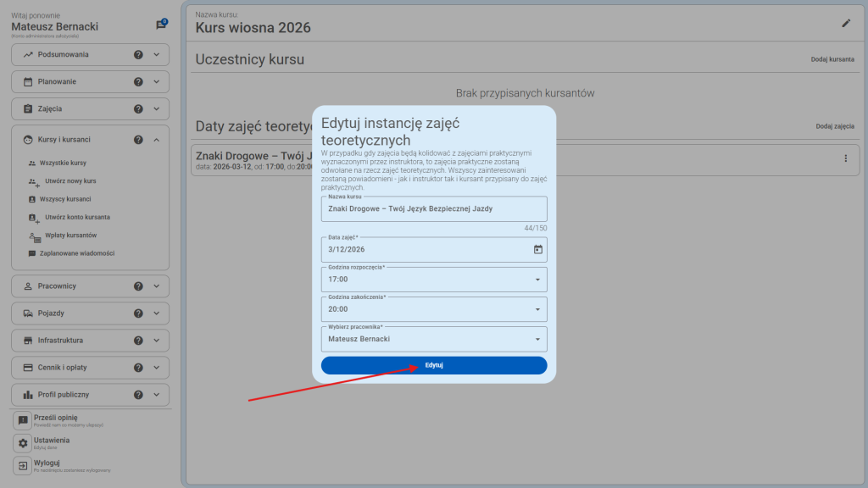
Task: Collapse the Kursy i kursanci section
Action: tap(157, 140)
